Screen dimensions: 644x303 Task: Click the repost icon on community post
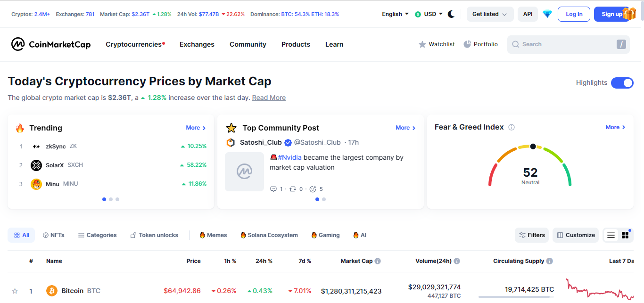coord(293,189)
